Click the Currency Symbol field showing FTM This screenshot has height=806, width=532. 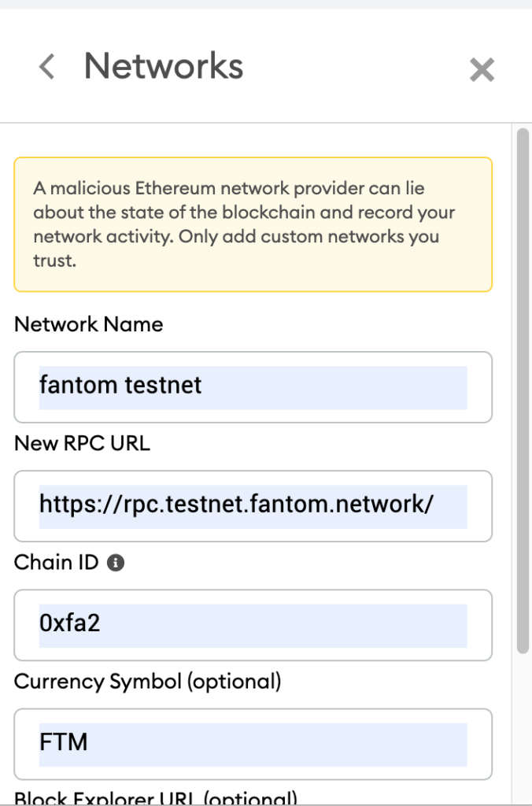tap(253, 744)
